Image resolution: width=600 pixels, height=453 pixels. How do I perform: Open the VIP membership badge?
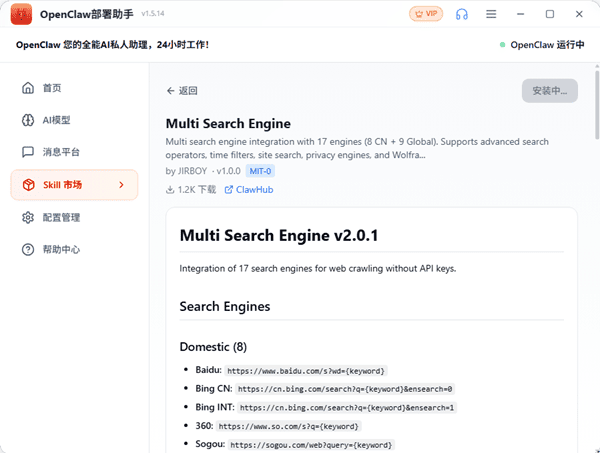(426, 14)
